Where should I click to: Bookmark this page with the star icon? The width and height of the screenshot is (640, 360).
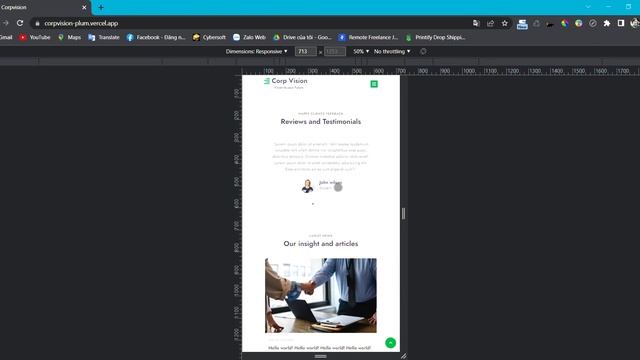505,23
